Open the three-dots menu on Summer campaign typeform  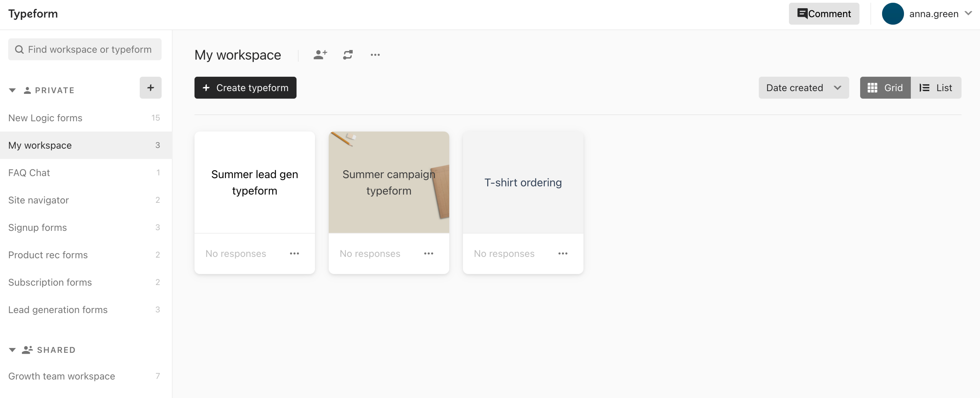428,253
